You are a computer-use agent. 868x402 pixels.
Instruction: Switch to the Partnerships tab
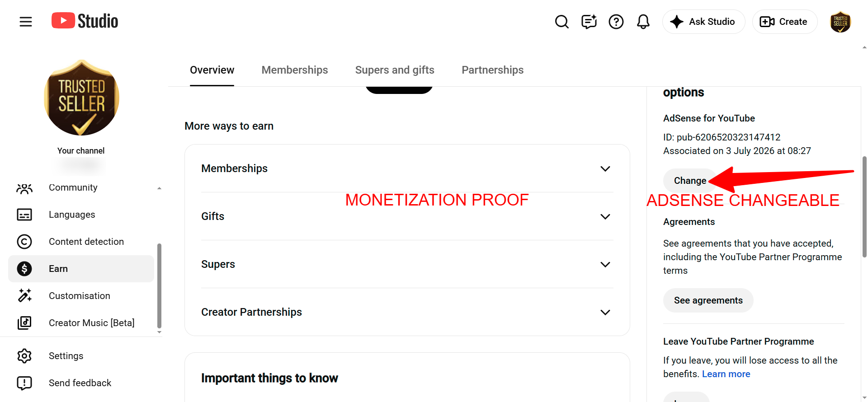[x=492, y=70]
